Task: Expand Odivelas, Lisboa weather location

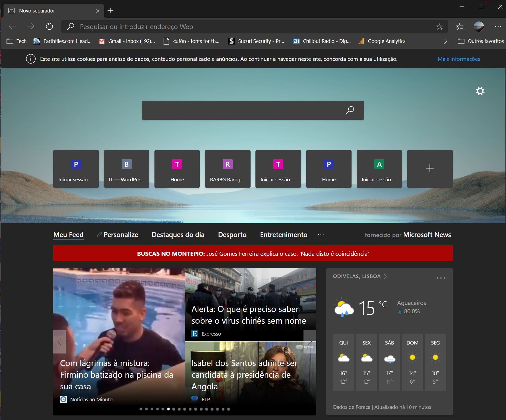Action: (360, 276)
